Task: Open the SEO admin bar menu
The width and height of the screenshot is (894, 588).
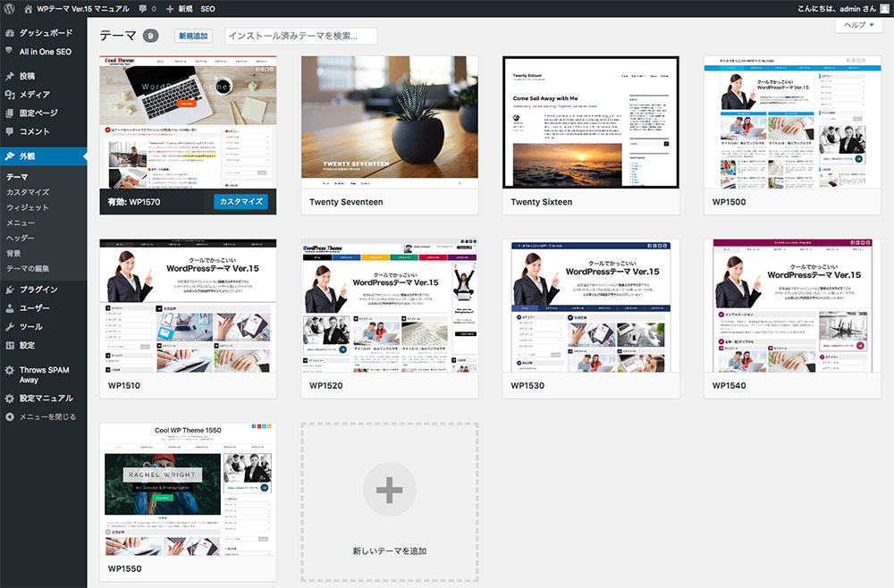Action: click(207, 9)
